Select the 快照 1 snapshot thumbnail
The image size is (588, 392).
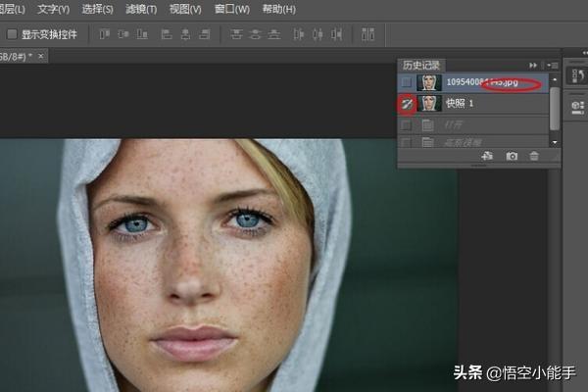[428, 103]
